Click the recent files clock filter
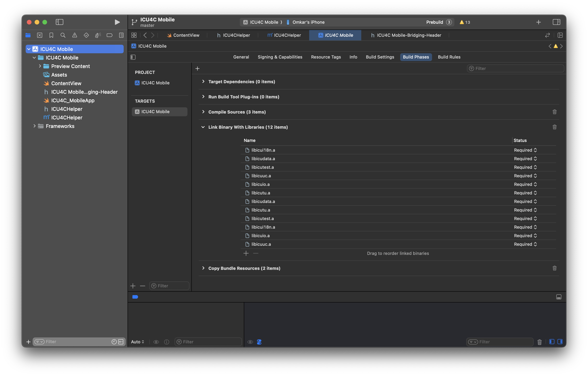588x376 pixels. pyautogui.click(x=114, y=342)
